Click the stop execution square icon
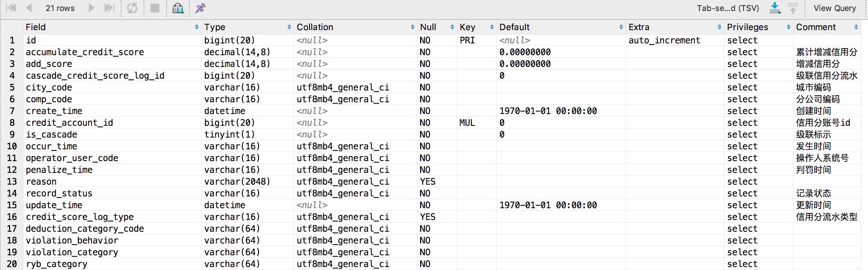Viewport: 868px width, 270px height. [x=155, y=8]
